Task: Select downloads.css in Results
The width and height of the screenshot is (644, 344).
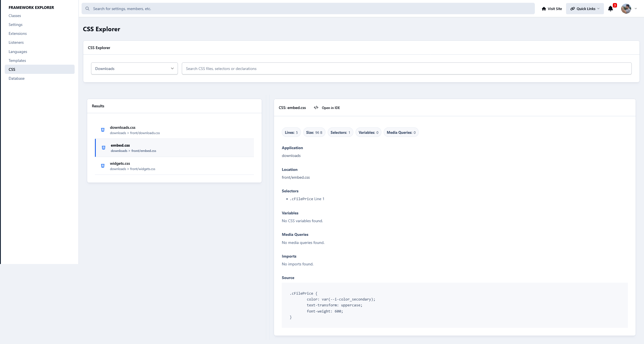Action: click(174, 130)
